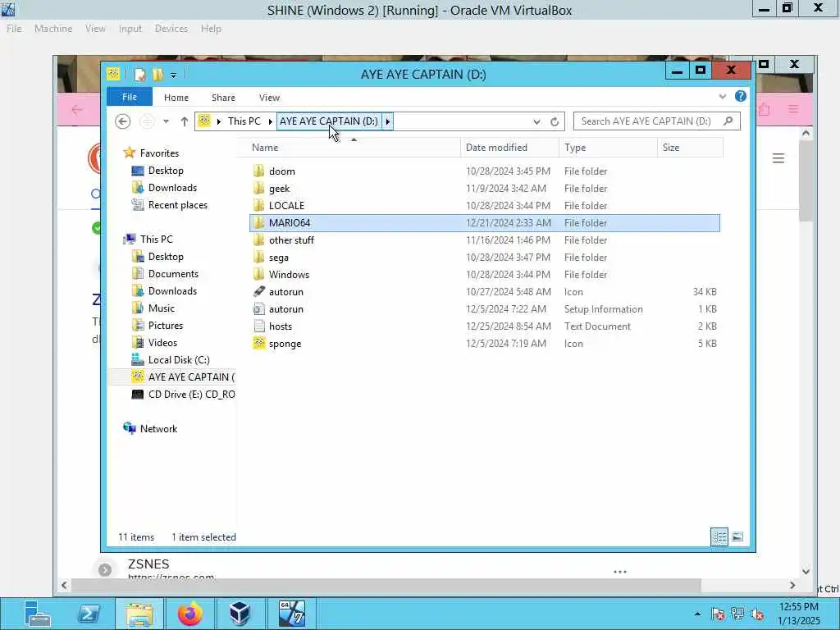Open Videos under This PC

(162, 343)
